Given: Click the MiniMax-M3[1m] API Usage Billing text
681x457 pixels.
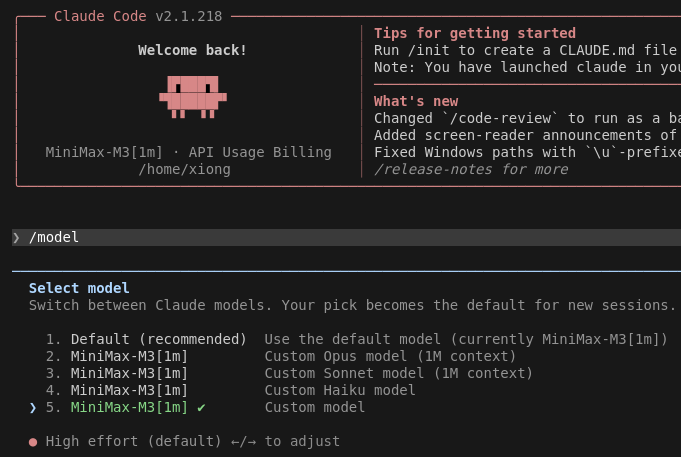Looking at the screenshot, I should tap(188, 152).
